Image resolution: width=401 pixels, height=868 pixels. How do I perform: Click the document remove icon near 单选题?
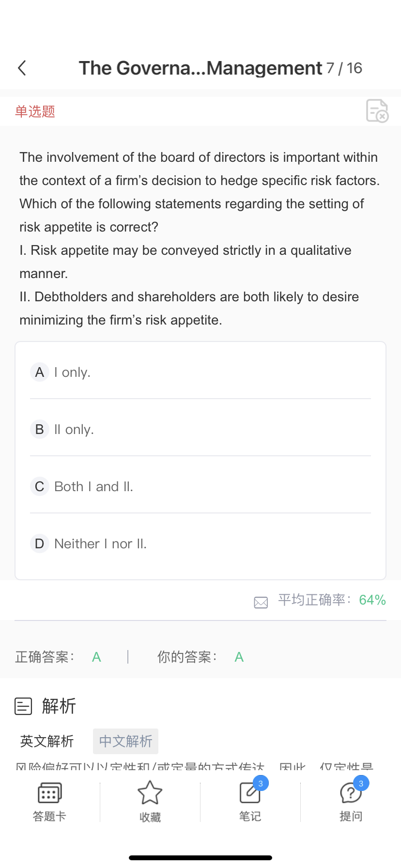(377, 111)
